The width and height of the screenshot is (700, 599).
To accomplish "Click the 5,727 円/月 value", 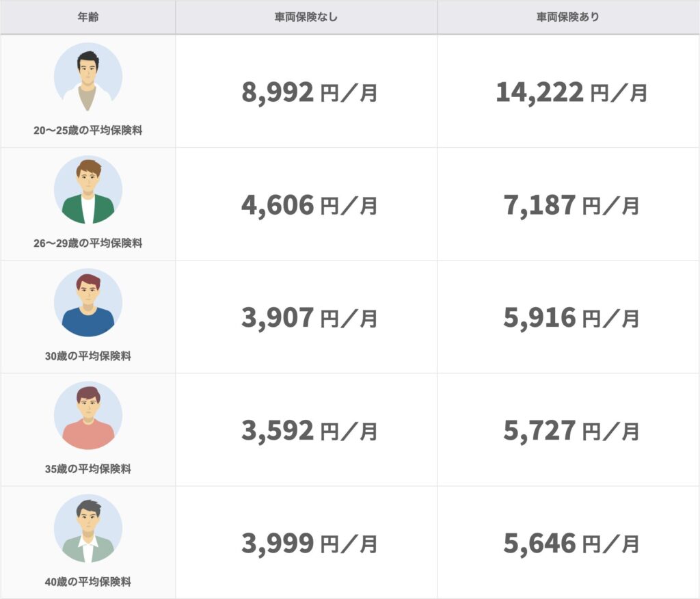I will coord(571,431).
